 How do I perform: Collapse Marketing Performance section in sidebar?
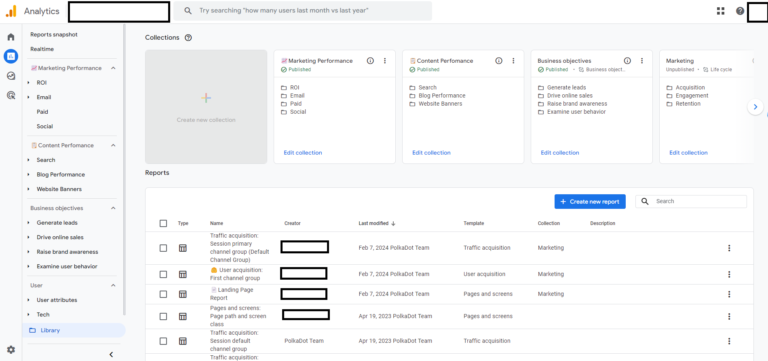[x=113, y=68]
